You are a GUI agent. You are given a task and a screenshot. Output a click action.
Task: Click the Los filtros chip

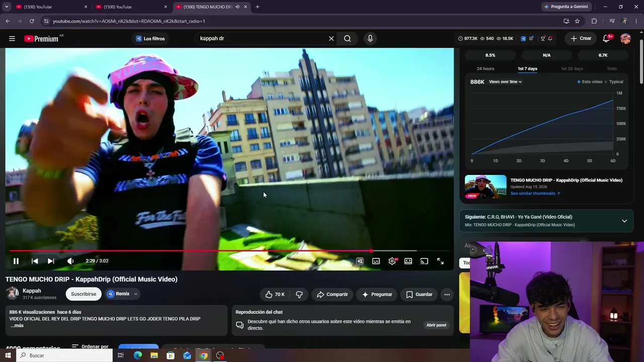[150, 39]
